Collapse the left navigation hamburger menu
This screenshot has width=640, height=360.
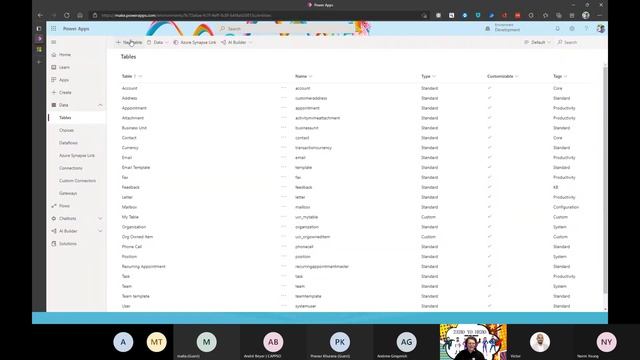53,42
